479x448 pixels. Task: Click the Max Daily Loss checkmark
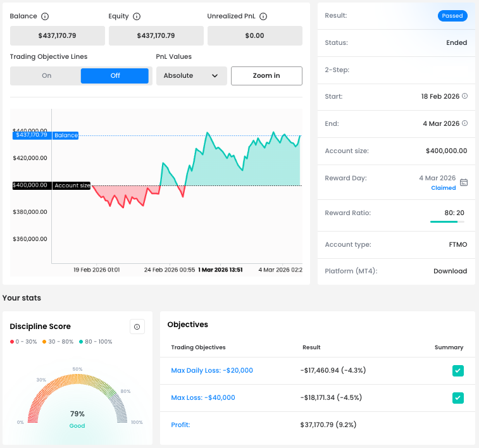pos(458,371)
